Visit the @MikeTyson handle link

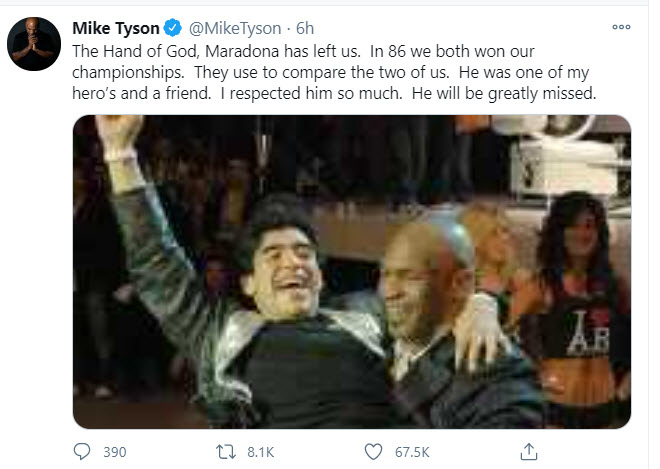235,28
